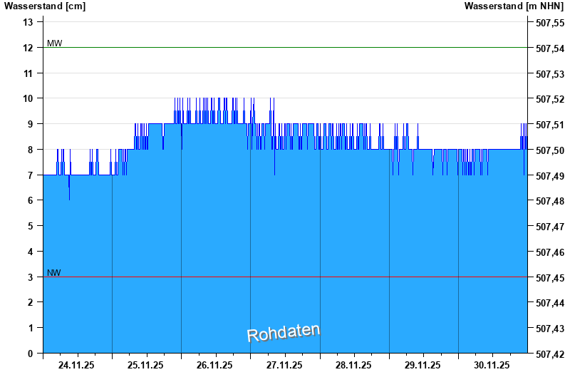
Task: Click the right axis value 507,50
Action: [550, 150]
